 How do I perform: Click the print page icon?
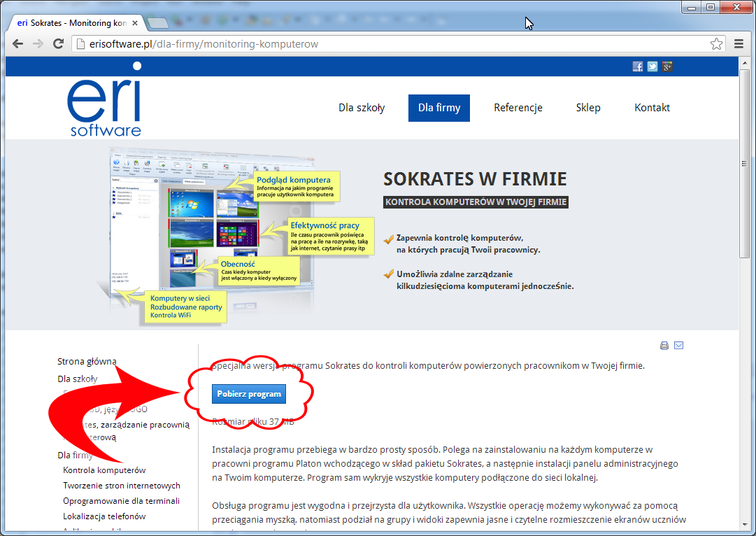click(664, 346)
